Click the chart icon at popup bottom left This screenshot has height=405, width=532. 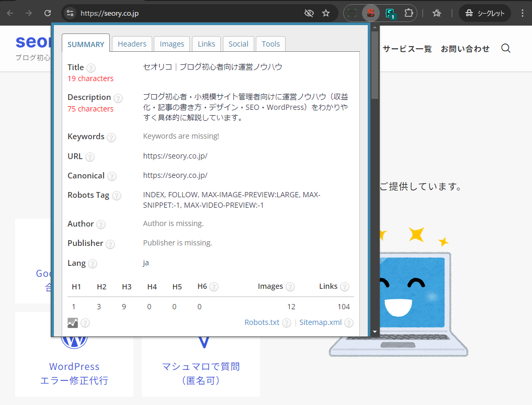[73, 323]
